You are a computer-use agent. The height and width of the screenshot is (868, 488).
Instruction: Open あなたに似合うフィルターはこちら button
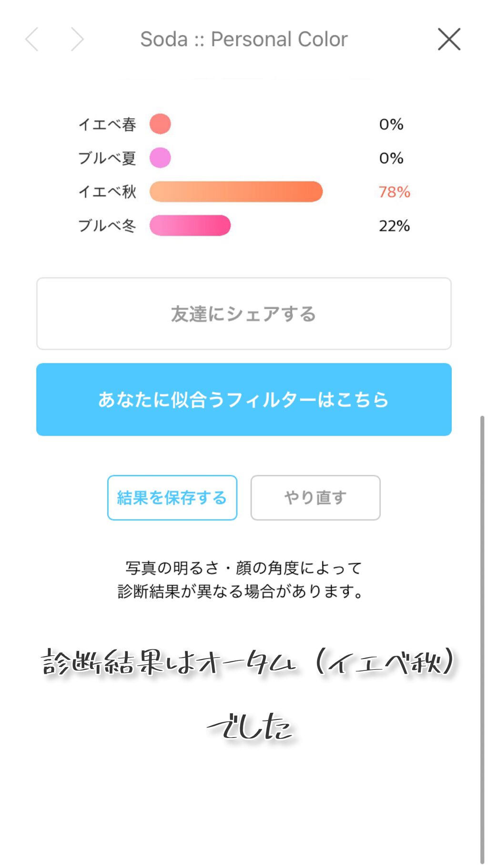tap(244, 399)
